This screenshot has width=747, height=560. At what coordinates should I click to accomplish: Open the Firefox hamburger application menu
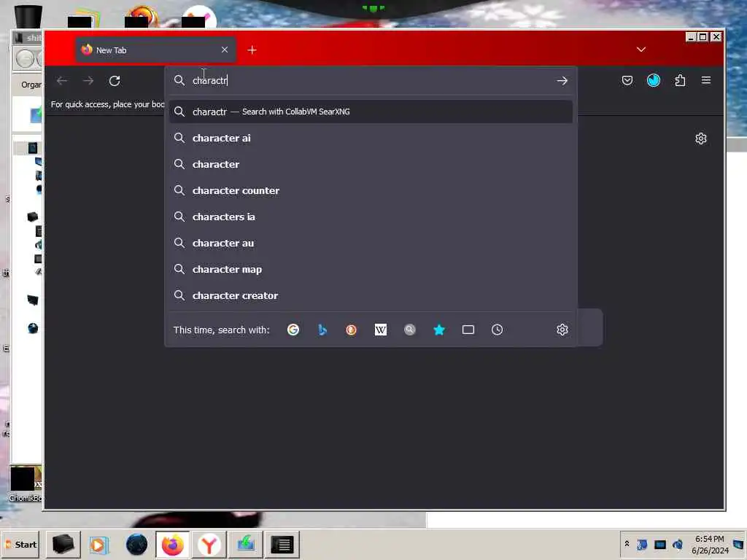(706, 80)
